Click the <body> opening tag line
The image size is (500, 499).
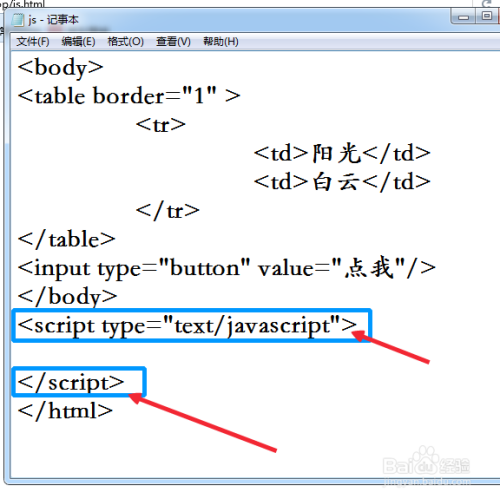pos(60,68)
